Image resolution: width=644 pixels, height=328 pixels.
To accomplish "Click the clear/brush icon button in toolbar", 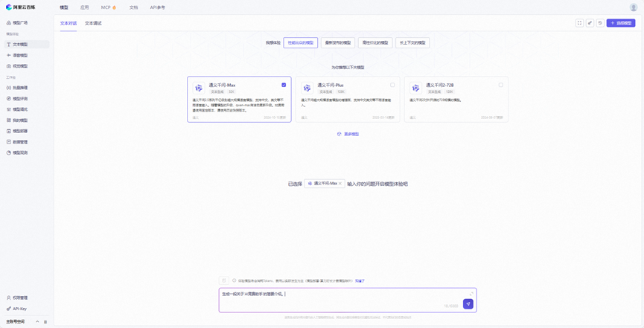I will pyautogui.click(x=590, y=23).
